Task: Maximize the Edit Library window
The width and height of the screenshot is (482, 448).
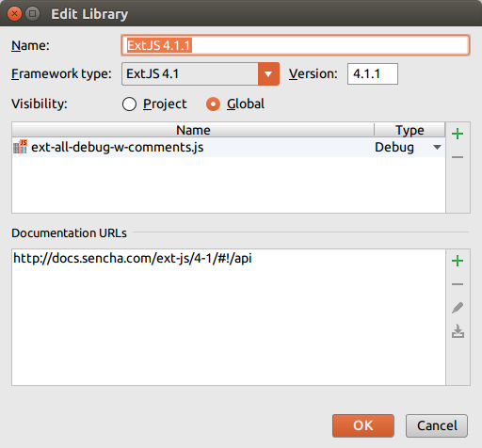Action: tap(32, 14)
